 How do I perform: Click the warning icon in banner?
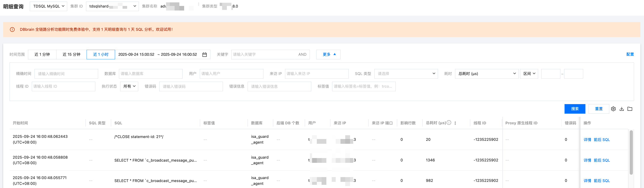pyautogui.click(x=12, y=30)
